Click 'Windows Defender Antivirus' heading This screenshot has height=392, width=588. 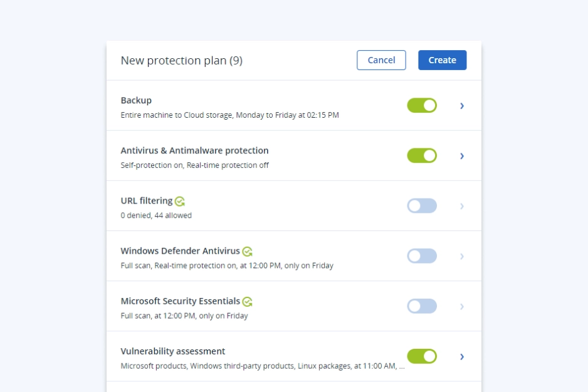coord(180,251)
